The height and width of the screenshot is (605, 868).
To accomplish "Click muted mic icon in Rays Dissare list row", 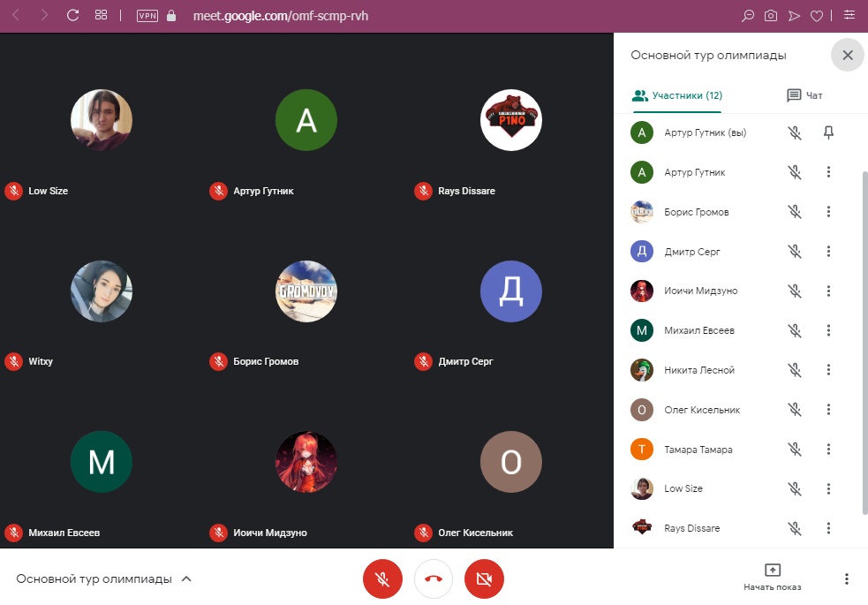I will [x=795, y=528].
